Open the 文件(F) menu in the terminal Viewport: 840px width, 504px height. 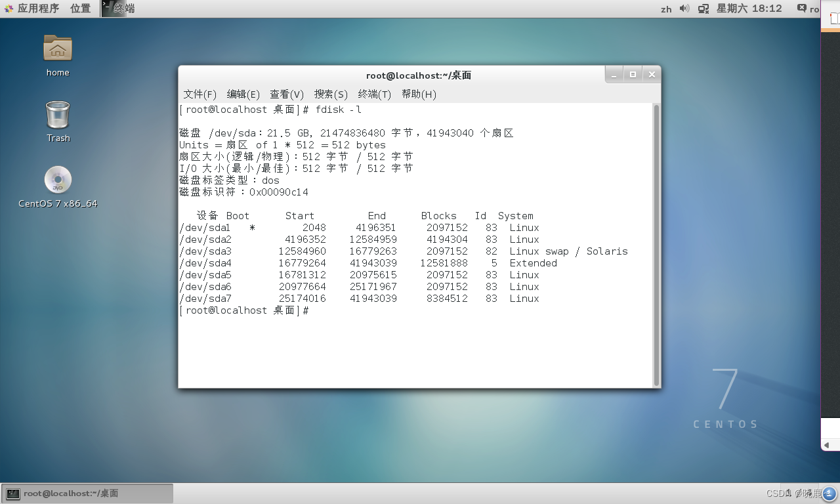[x=199, y=94]
